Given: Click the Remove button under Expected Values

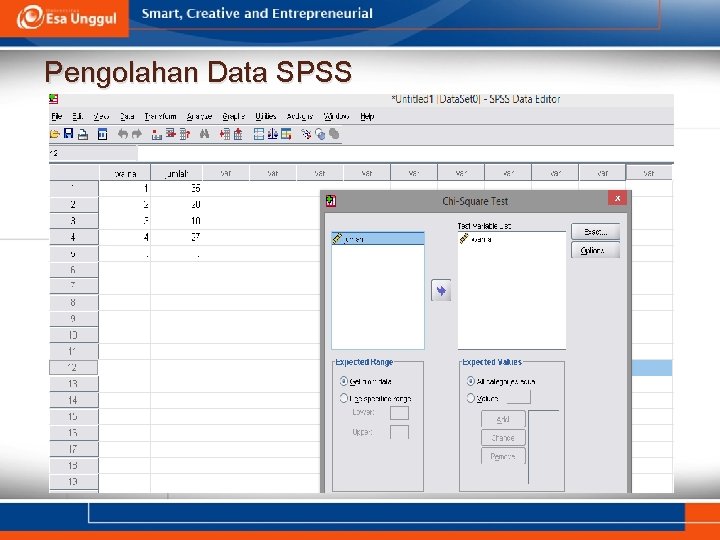Looking at the screenshot, I should (503, 456).
